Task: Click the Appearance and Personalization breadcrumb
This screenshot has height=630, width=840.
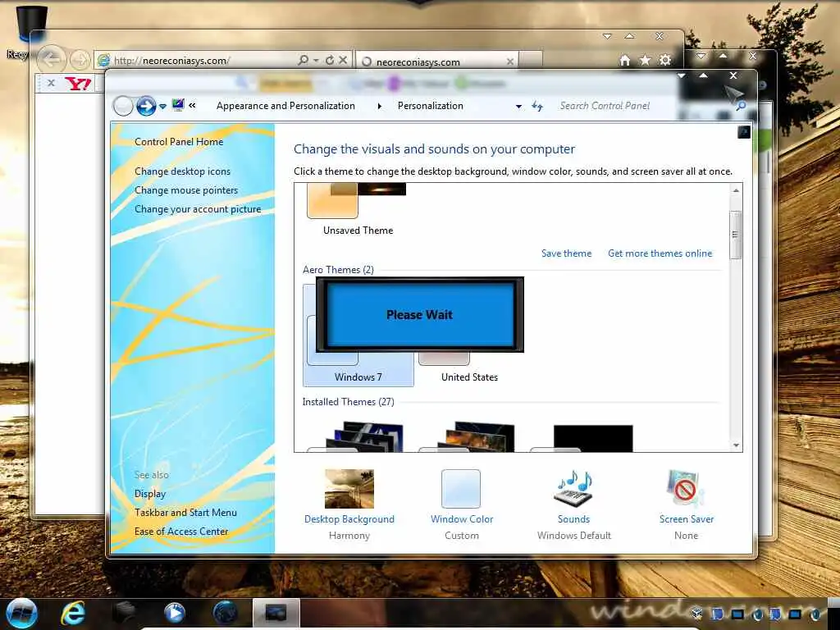Action: coord(285,106)
